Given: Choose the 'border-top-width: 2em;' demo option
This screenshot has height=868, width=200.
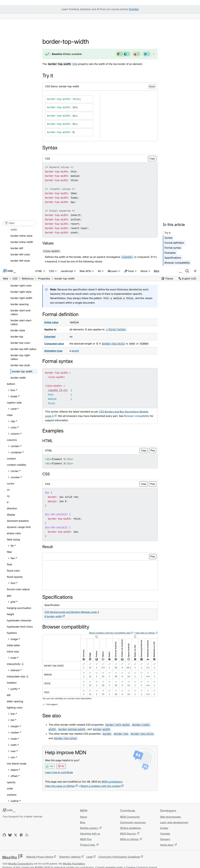Looking at the screenshot, I should point(69,108).
